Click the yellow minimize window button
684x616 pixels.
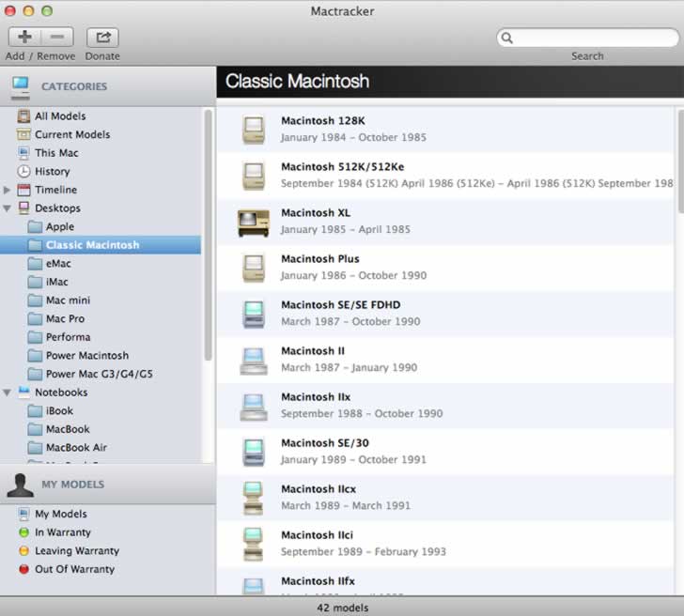click(28, 11)
